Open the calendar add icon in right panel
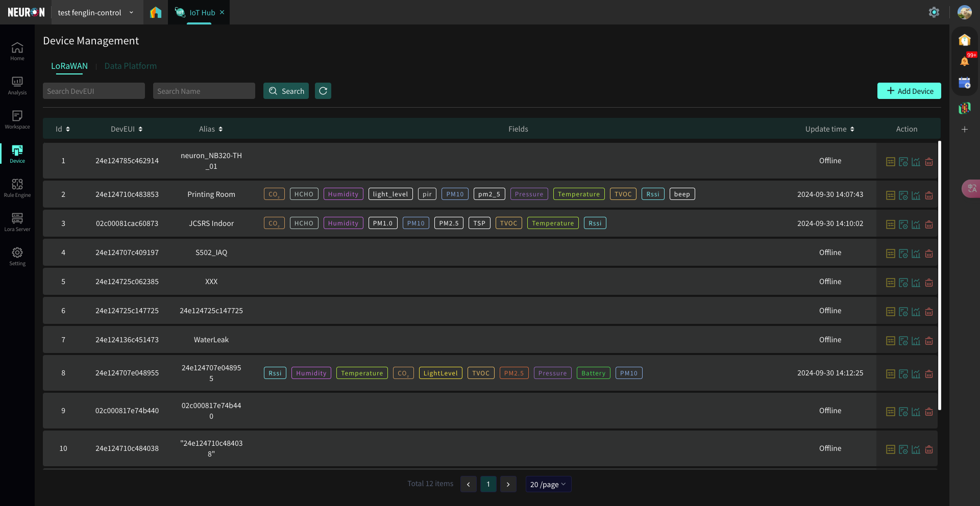 pyautogui.click(x=965, y=83)
